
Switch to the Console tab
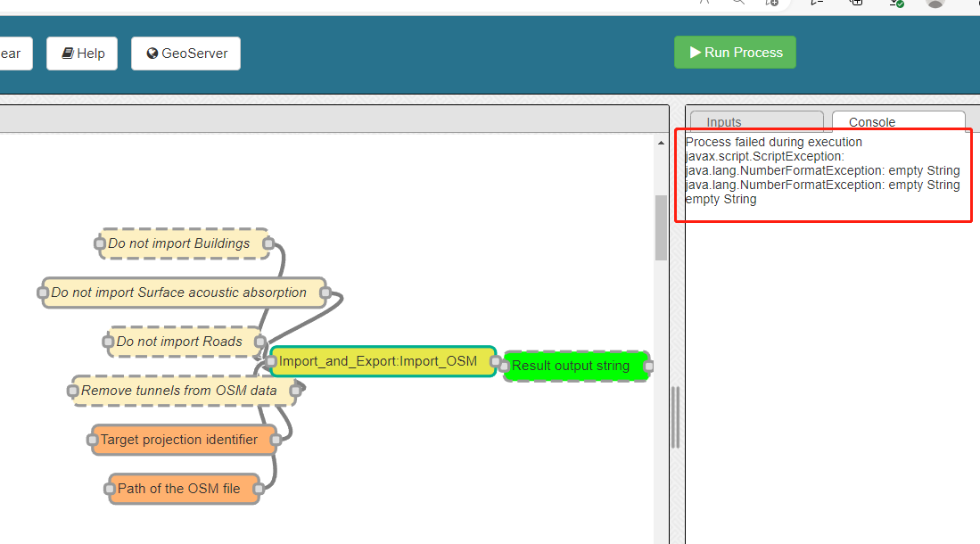(899, 120)
